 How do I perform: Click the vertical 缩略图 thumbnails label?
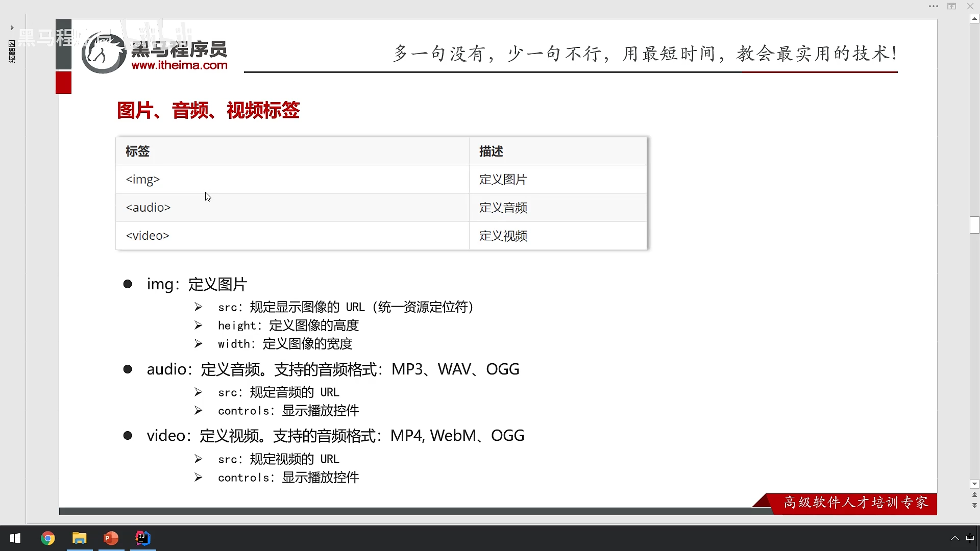[12, 52]
